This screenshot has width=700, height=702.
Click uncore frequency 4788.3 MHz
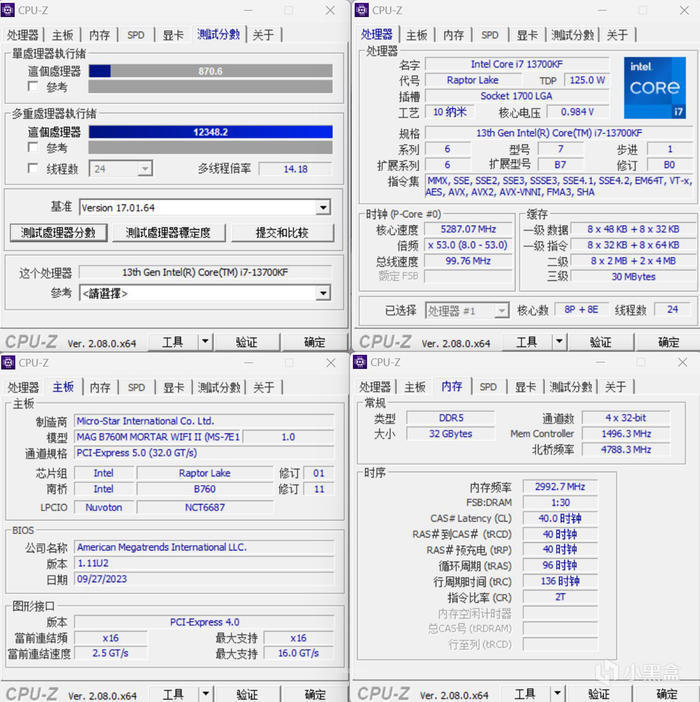point(626,449)
